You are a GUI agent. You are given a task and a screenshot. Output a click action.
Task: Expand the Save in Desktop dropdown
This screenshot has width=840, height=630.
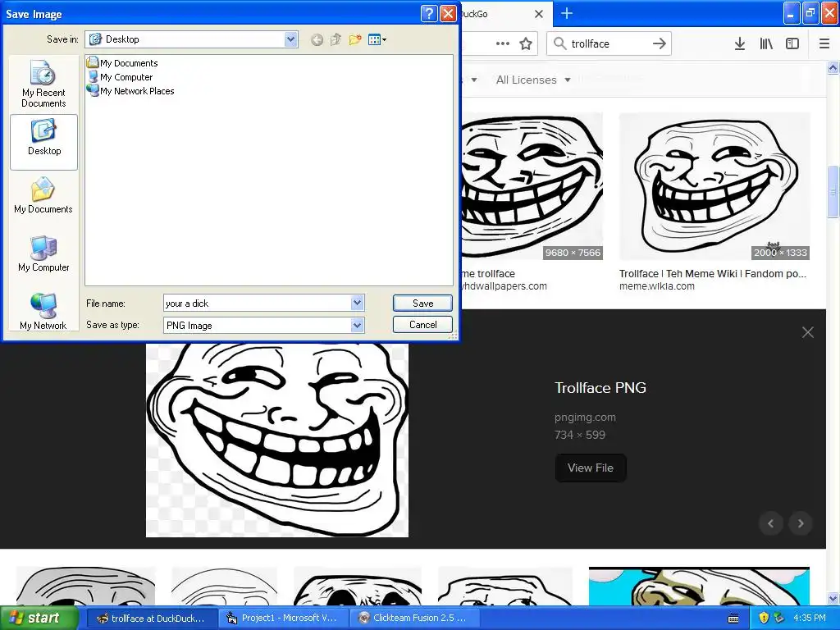291,39
